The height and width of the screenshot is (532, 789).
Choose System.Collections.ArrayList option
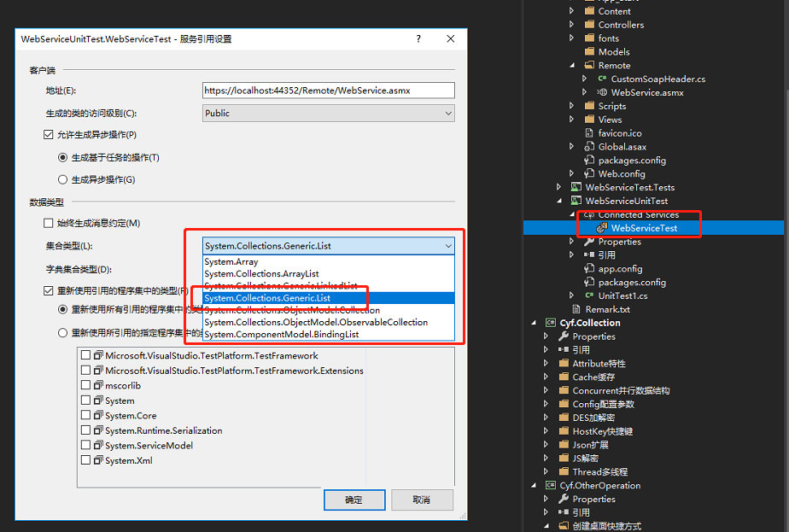click(x=329, y=274)
